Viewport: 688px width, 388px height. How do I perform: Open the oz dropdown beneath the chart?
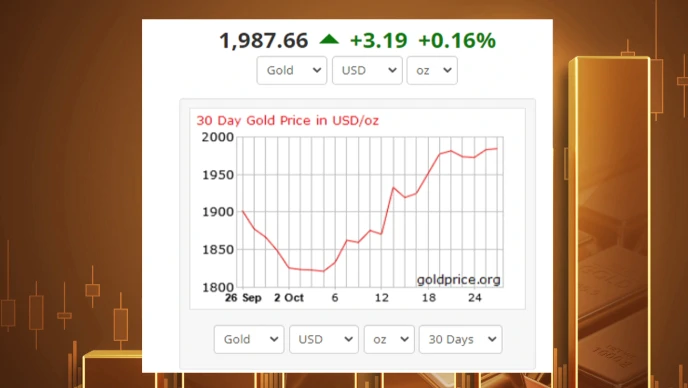pyautogui.click(x=389, y=339)
